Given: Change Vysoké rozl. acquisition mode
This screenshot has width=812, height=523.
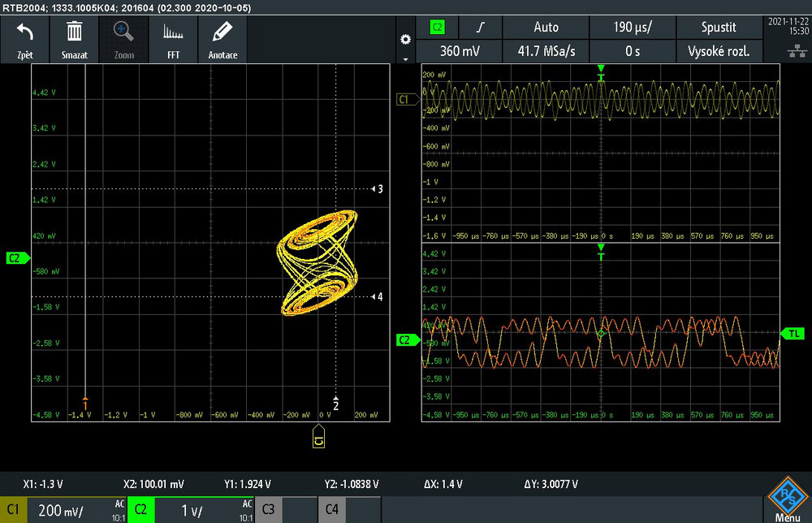Looking at the screenshot, I should [x=719, y=51].
